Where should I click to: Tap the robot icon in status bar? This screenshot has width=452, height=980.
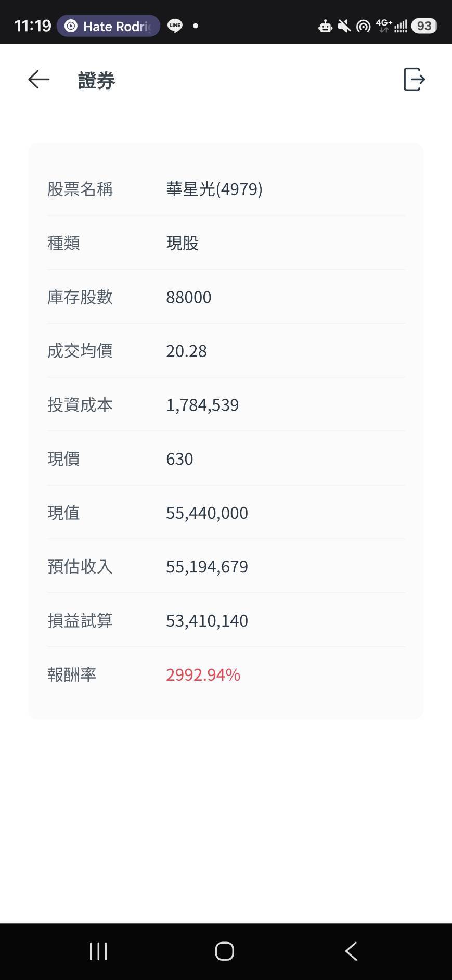coord(325,26)
